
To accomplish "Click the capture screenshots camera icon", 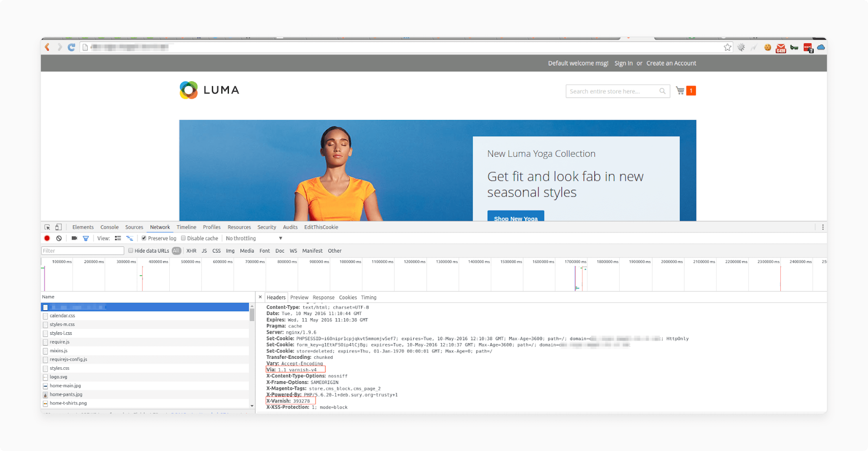I will pos(74,238).
